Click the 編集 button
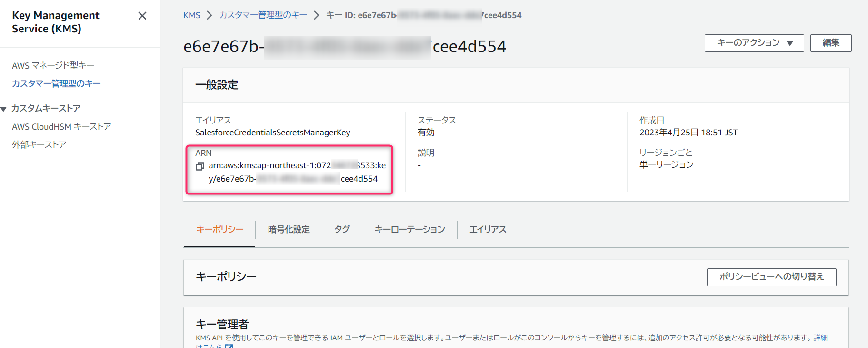The height and width of the screenshot is (348, 868). click(831, 43)
